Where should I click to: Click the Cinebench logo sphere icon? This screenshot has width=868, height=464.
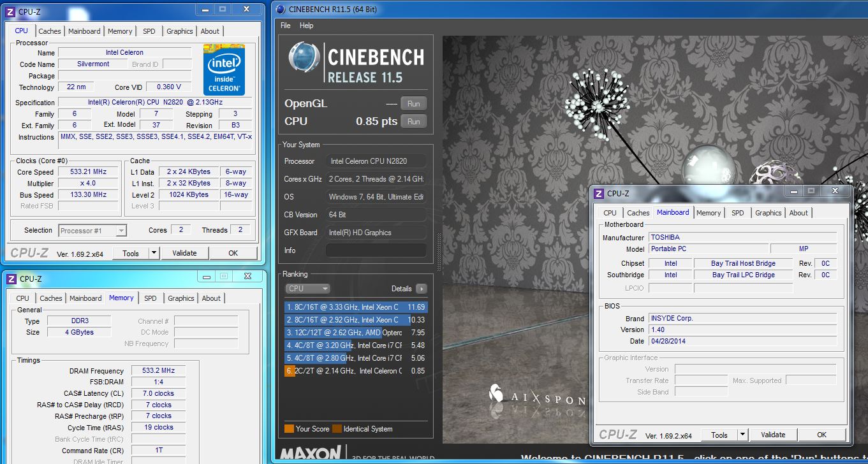click(304, 58)
